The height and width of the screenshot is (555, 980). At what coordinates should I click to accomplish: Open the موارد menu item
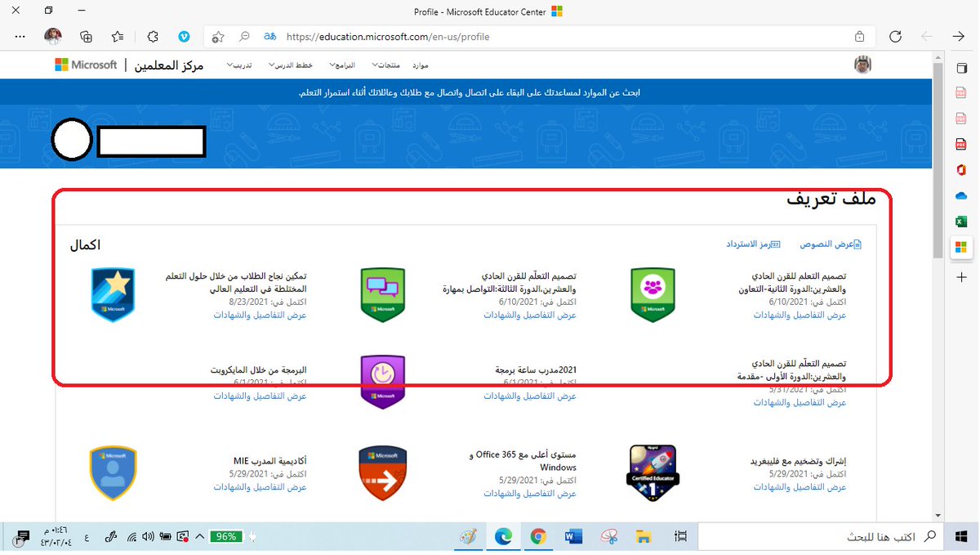pyautogui.click(x=420, y=65)
